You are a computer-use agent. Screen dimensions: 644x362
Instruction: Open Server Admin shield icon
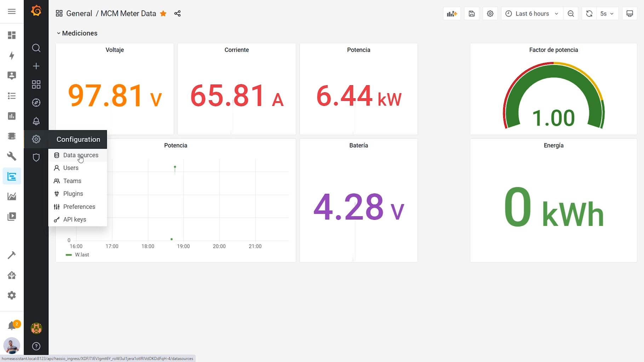pyautogui.click(x=36, y=157)
